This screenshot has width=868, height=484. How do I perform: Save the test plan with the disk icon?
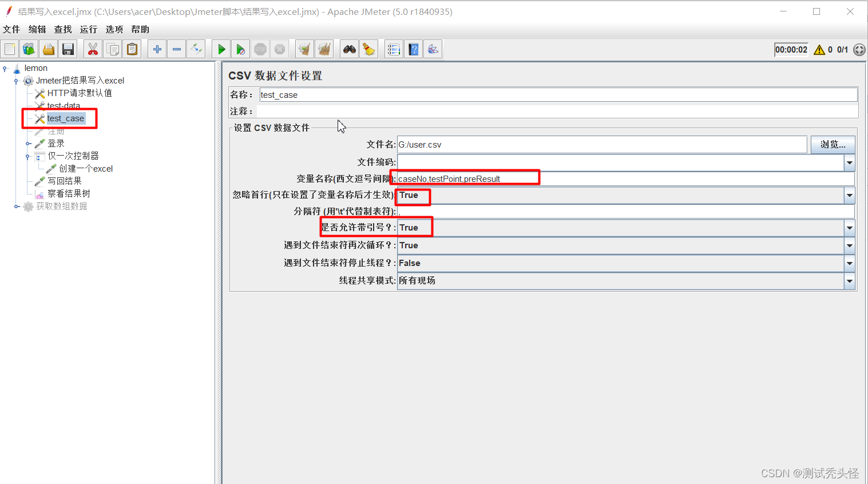[x=68, y=49]
